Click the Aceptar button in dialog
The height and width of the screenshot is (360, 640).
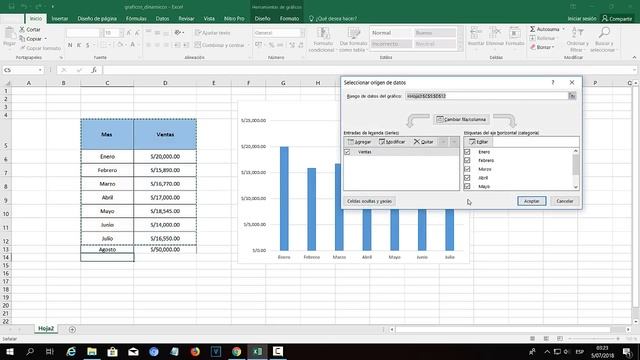(531, 201)
